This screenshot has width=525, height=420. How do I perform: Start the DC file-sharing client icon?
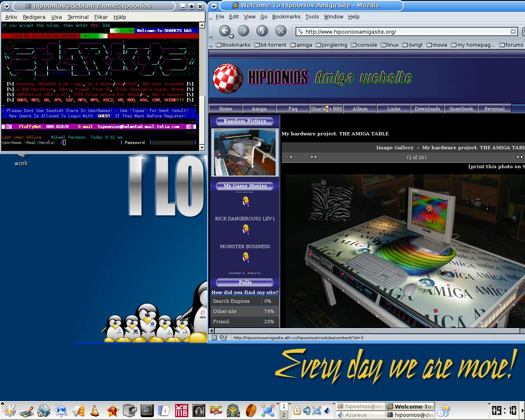tap(216, 410)
